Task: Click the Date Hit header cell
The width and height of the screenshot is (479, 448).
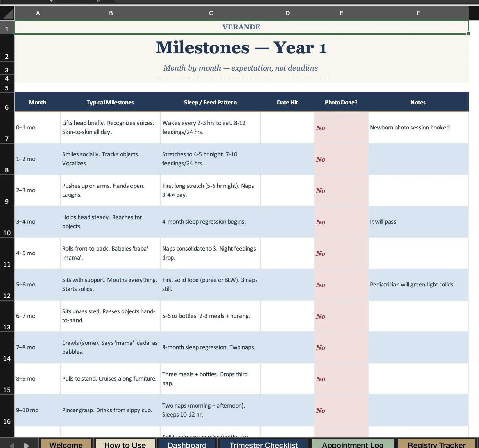Action: point(287,102)
